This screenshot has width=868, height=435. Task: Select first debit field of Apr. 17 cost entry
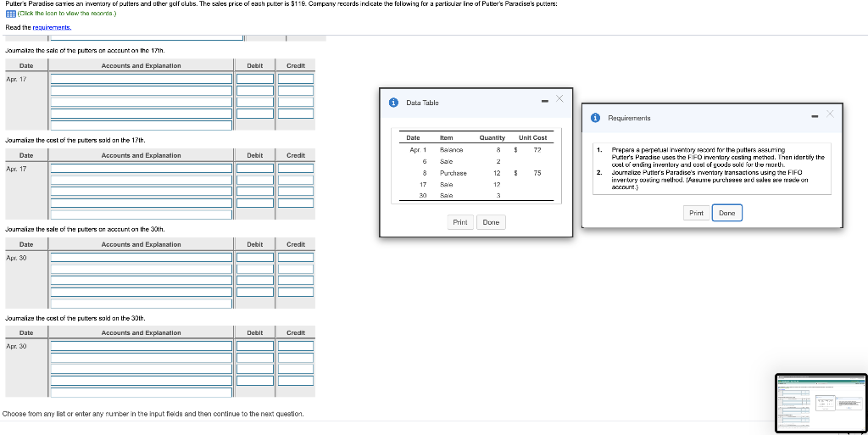coord(255,169)
